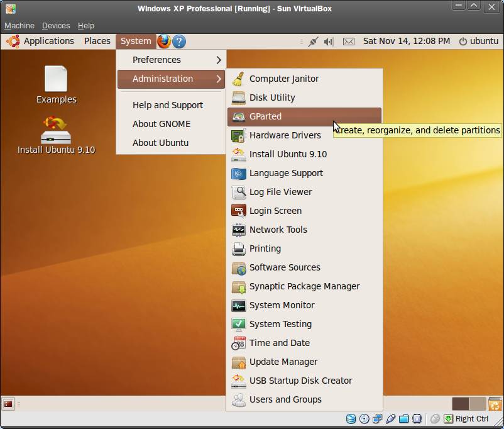504x429 pixels.
Task: Click the Computer Janitor broom icon
Action: (238, 79)
